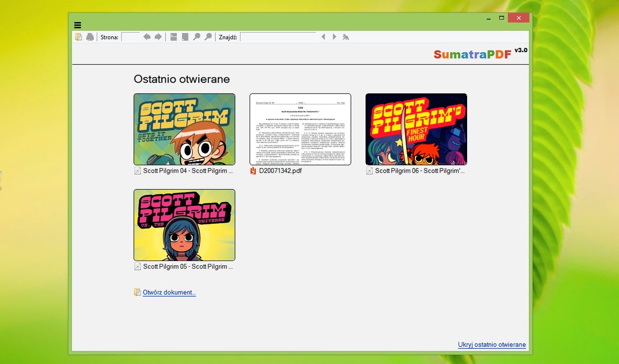The image size is (619, 364).
Task: Click file icon beside Scott Pilgrim 05
Action: coord(138,266)
